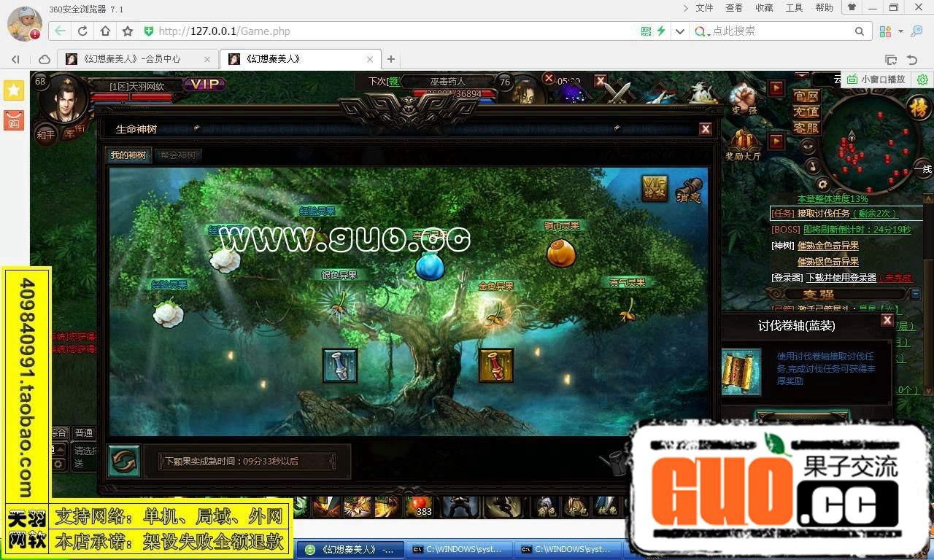Open the gear settings button by the minimap
This screenshot has height=560, width=934.
click(822, 184)
